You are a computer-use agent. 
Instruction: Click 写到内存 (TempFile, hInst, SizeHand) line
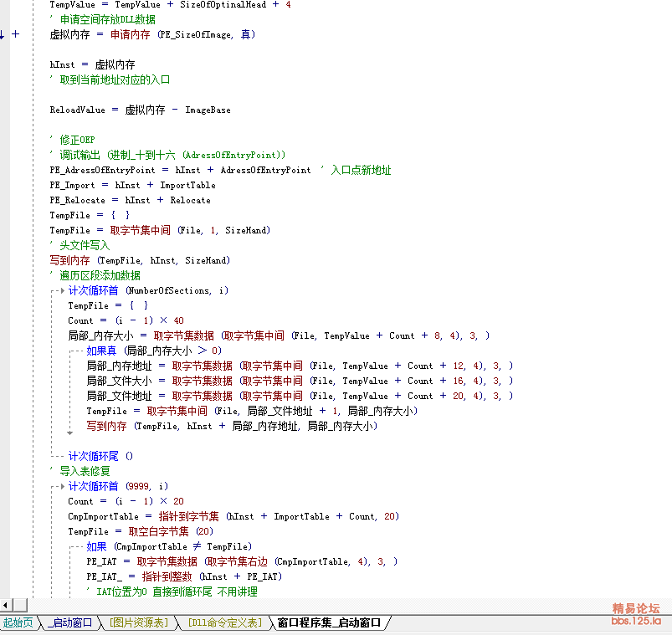(140, 260)
